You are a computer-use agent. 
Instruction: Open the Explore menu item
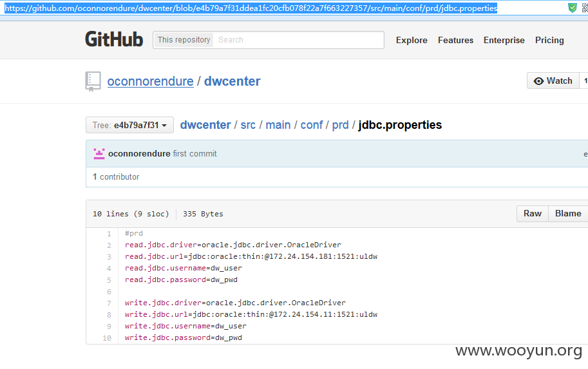point(412,40)
